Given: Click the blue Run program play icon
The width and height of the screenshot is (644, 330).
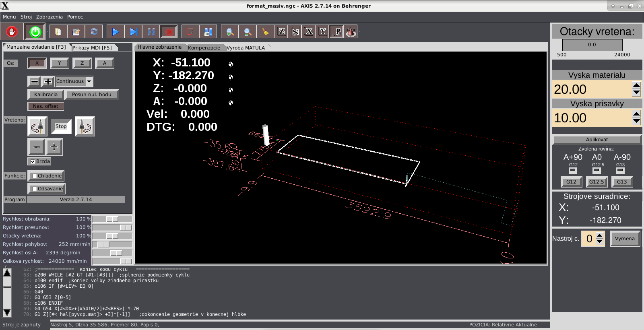Looking at the screenshot, I should 116,32.
